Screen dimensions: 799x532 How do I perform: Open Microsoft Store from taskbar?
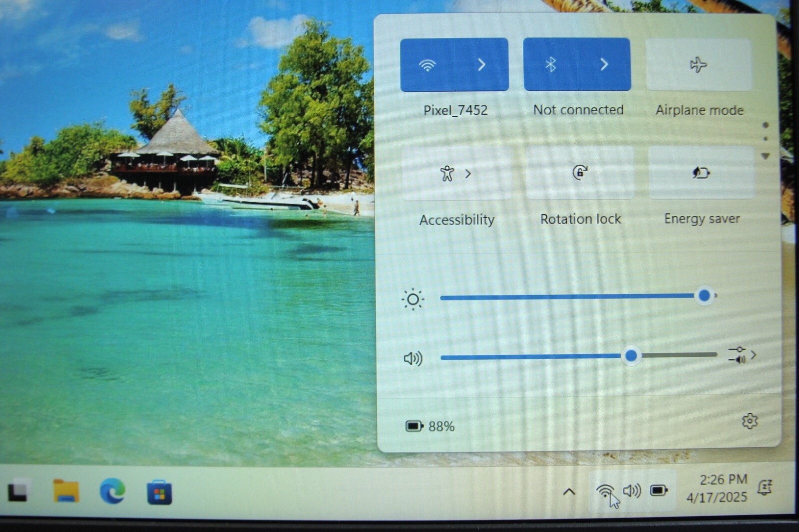point(159,492)
